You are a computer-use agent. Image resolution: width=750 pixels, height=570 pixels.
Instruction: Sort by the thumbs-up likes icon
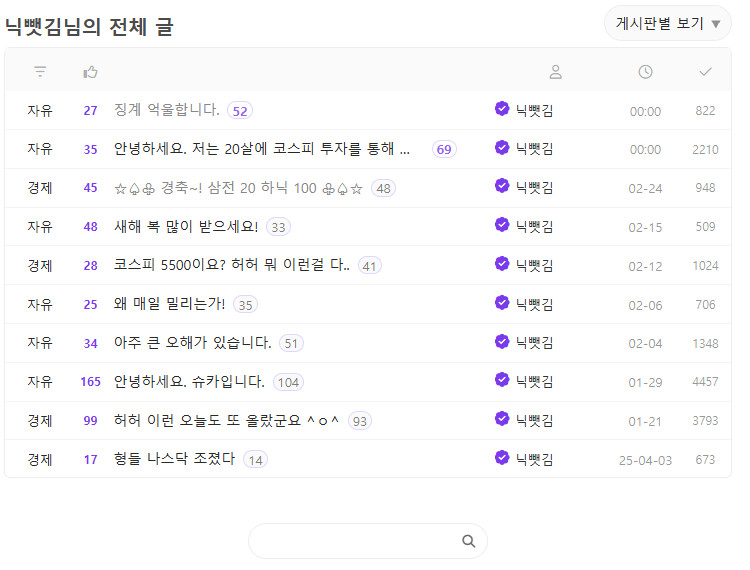coord(90,72)
